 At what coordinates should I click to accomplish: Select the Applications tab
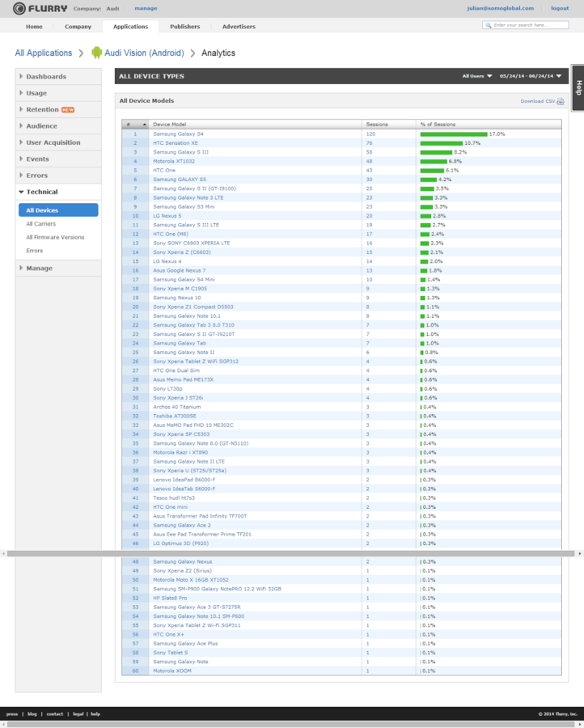click(x=130, y=27)
